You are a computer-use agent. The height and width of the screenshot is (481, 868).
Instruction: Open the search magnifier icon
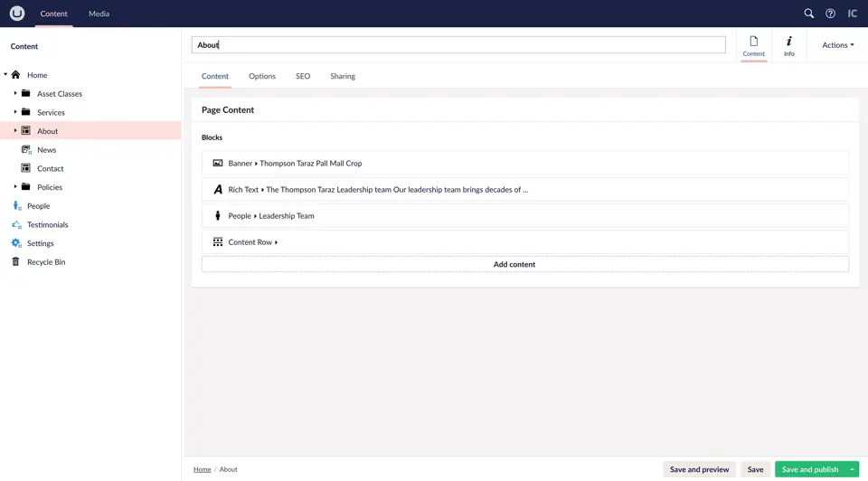point(808,14)
